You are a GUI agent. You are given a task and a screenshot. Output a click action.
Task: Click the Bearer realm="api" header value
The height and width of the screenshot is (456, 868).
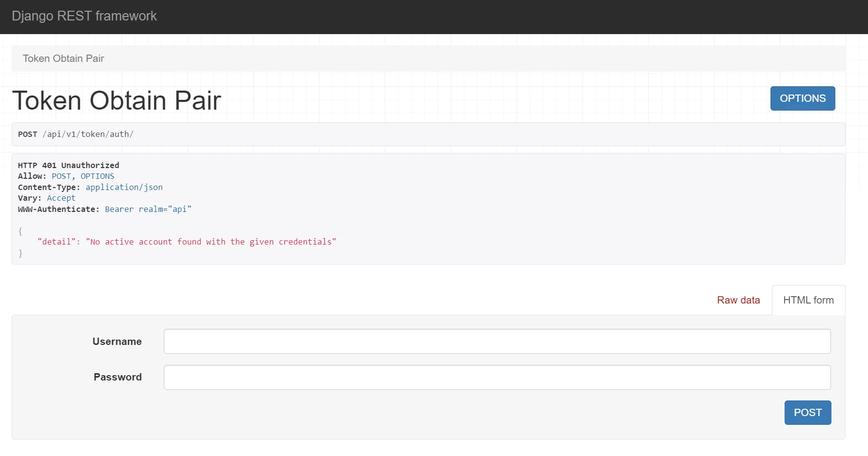tap(148, 209)
